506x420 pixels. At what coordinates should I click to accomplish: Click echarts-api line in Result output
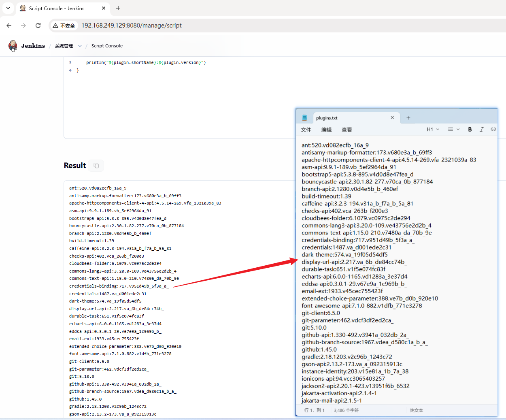point(115,324)
